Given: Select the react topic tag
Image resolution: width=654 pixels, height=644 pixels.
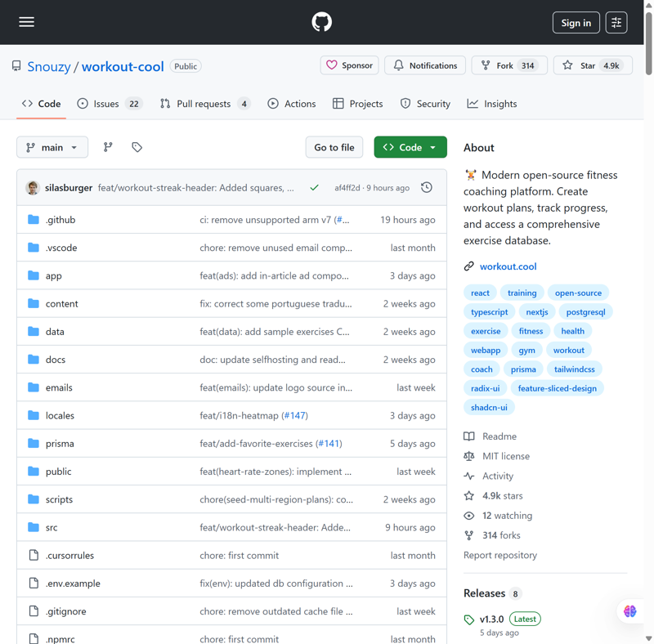Looking at the screenshot, I should (x=480, y=293).
